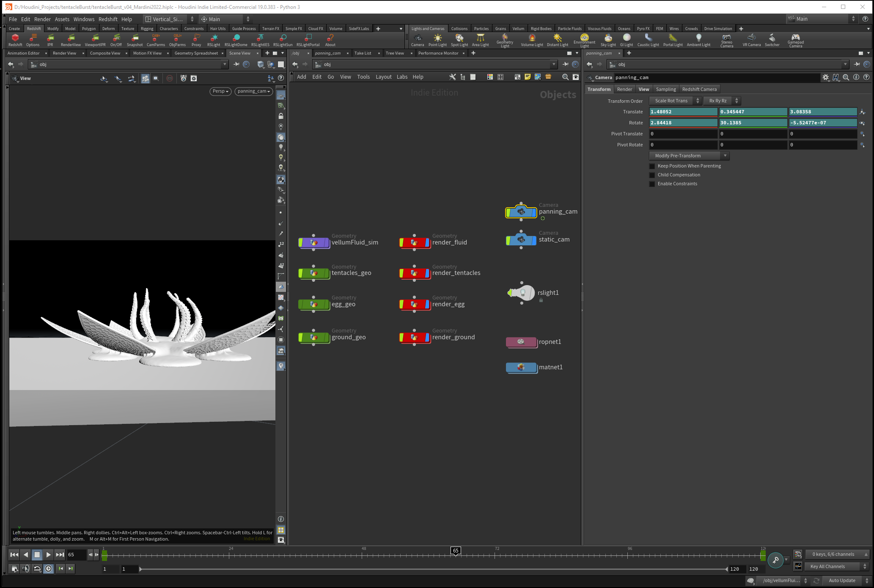Select the matnet1 material network node

pos(521,367)
